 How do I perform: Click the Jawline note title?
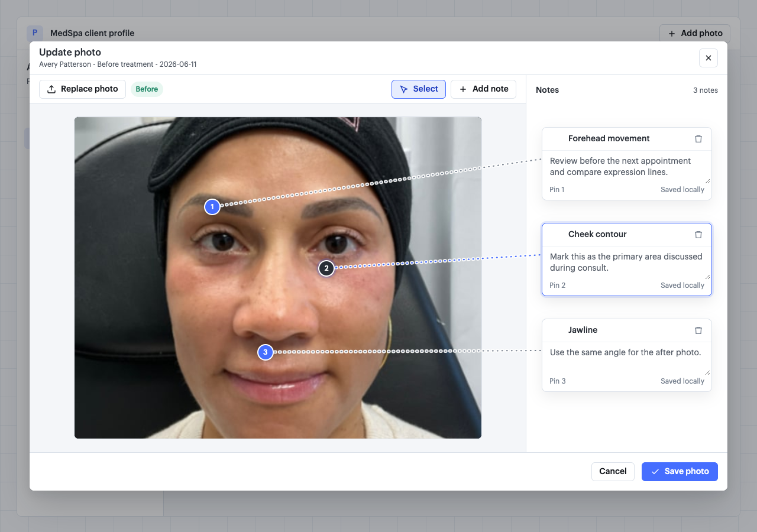pyautogui.click(x=583, y=330)
